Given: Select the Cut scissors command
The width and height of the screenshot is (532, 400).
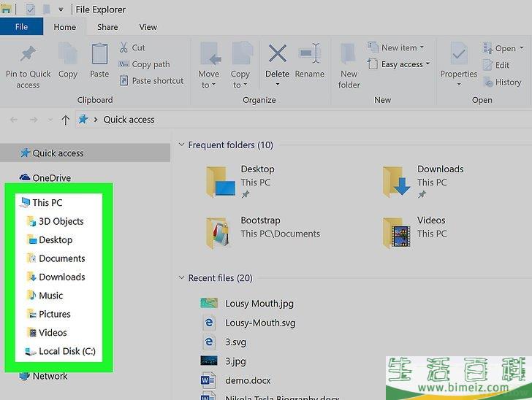Looking at the screenshot, I should 132,47.
